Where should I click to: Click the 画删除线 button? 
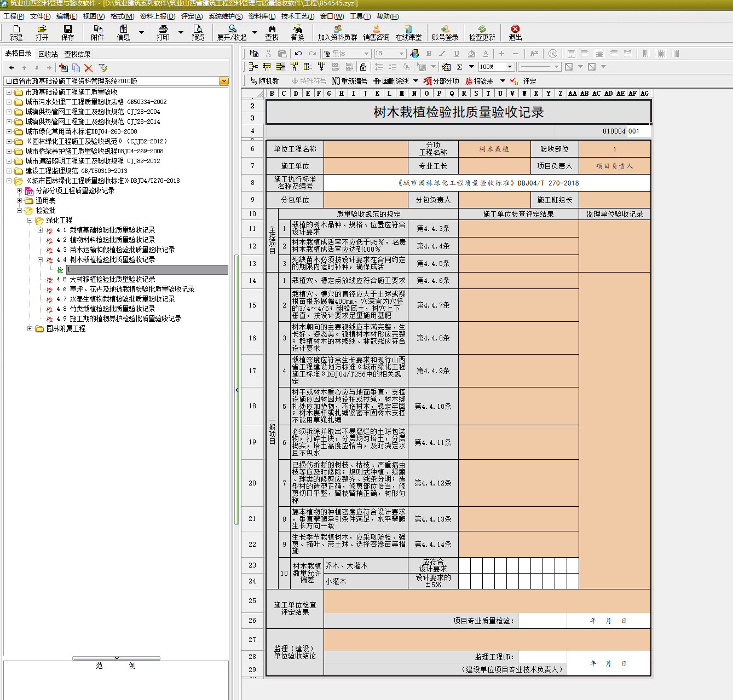[x=391, y=81]
